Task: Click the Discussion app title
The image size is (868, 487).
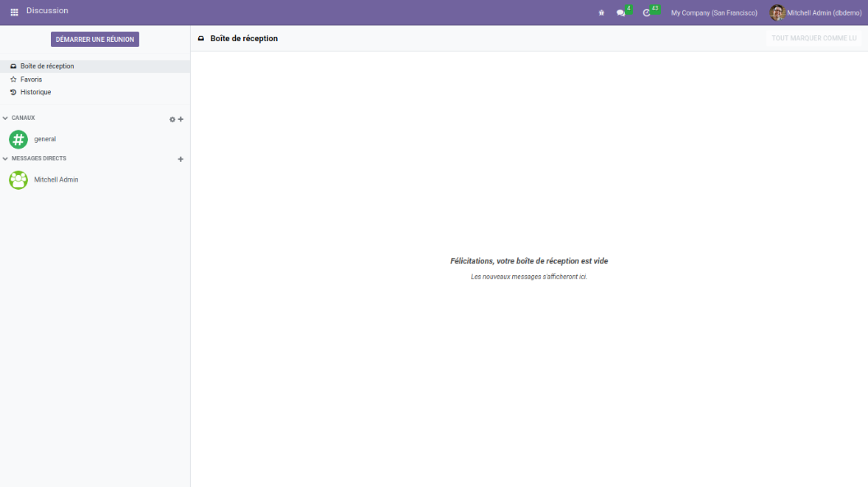Action: (x=47, y=11)
